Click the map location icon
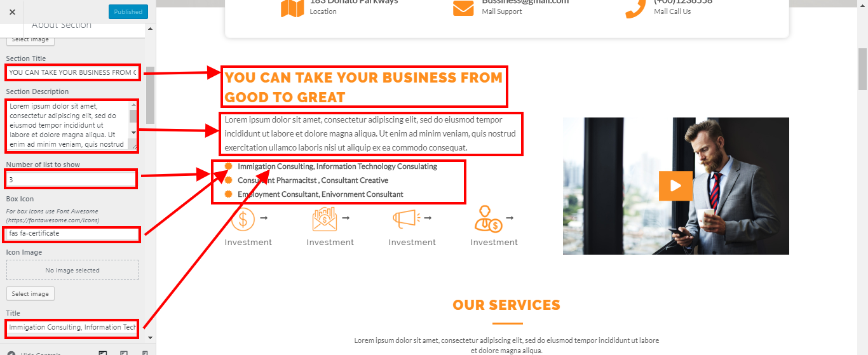 [x=292, y=7]
